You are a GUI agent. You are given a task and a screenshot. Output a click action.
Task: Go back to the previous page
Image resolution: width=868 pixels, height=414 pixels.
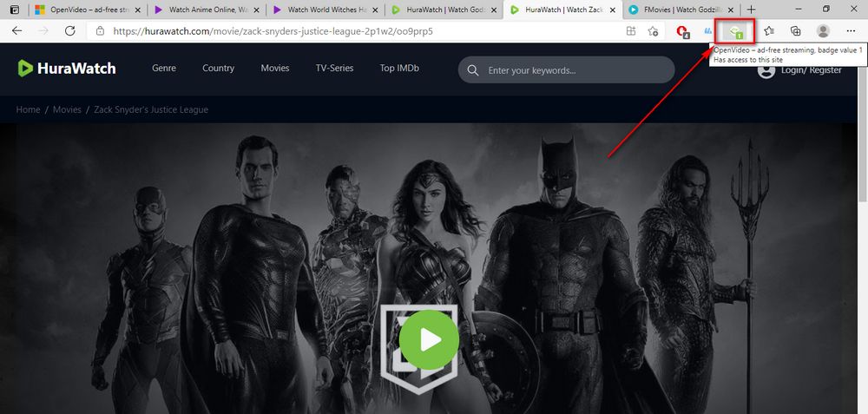(17, 31)
